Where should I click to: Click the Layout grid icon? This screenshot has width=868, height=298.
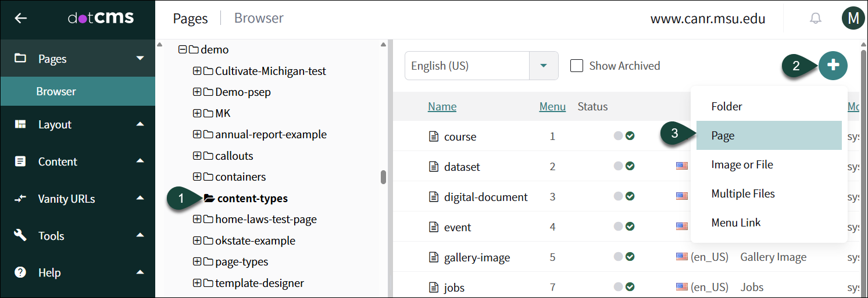pos(21,124)
